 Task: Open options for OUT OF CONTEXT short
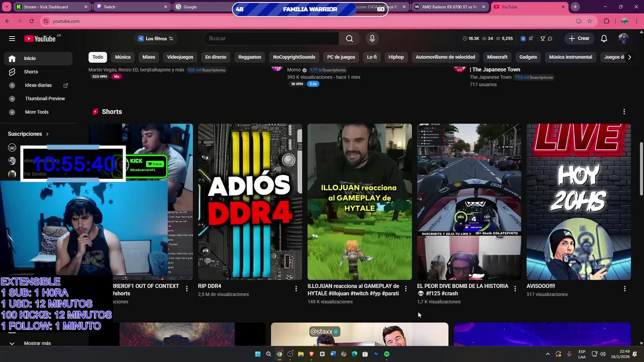pyautogui.click(x=187, y=289)
